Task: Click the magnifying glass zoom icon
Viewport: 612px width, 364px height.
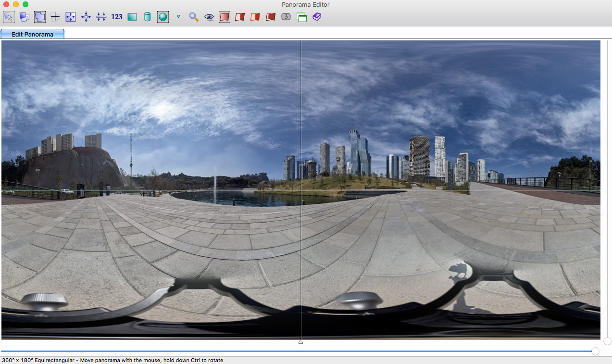Action: point(194,17)
